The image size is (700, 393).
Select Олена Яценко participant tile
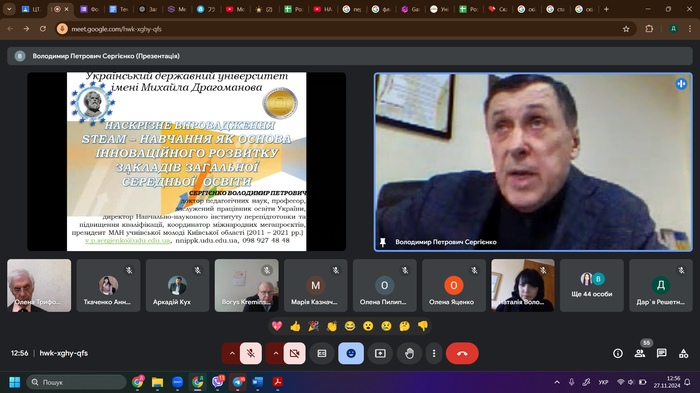[x=454, y=285]
